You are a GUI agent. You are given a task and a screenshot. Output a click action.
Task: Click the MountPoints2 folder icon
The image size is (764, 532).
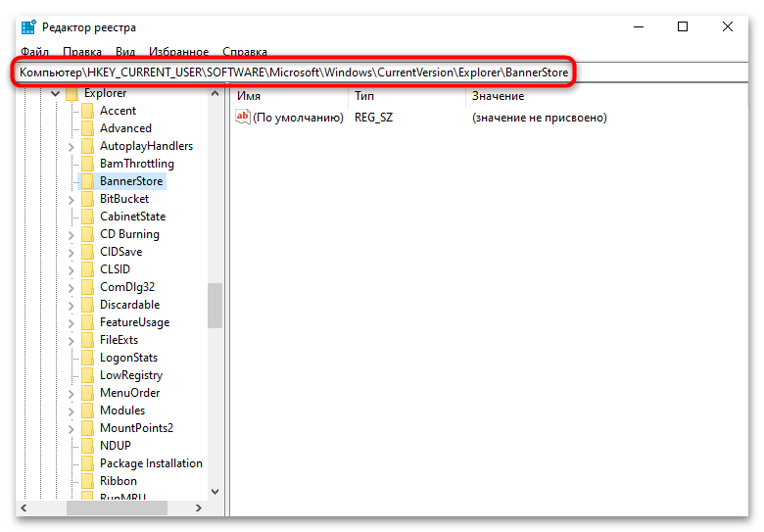[x=88, y=428]
